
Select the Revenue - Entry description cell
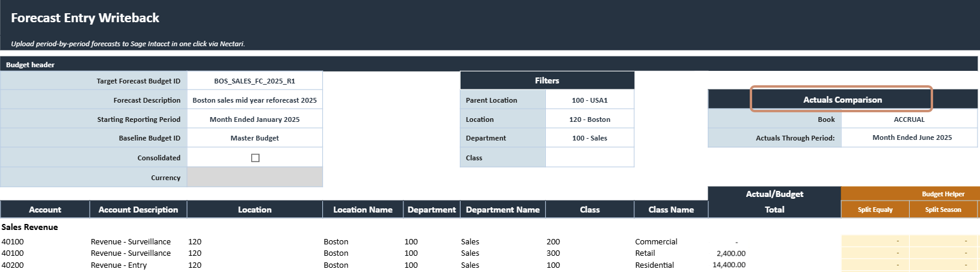(119, 265)
